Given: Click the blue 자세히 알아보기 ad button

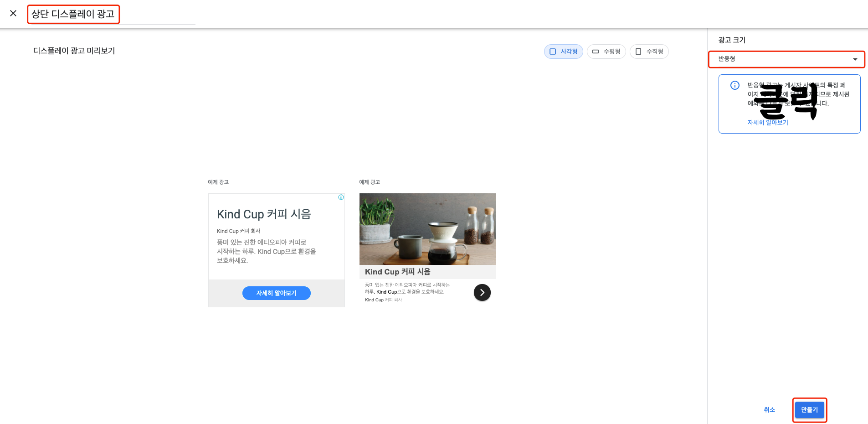Looking at the screenshot, I should [276, 293].
